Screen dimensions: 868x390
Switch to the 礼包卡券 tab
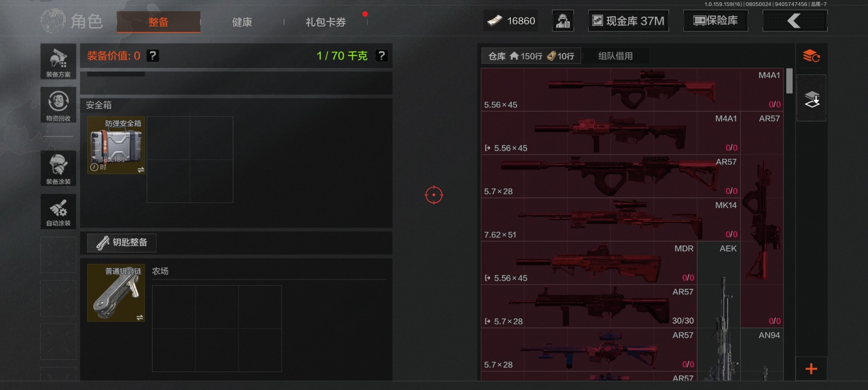pyautogui.click(x=326, y=22)
